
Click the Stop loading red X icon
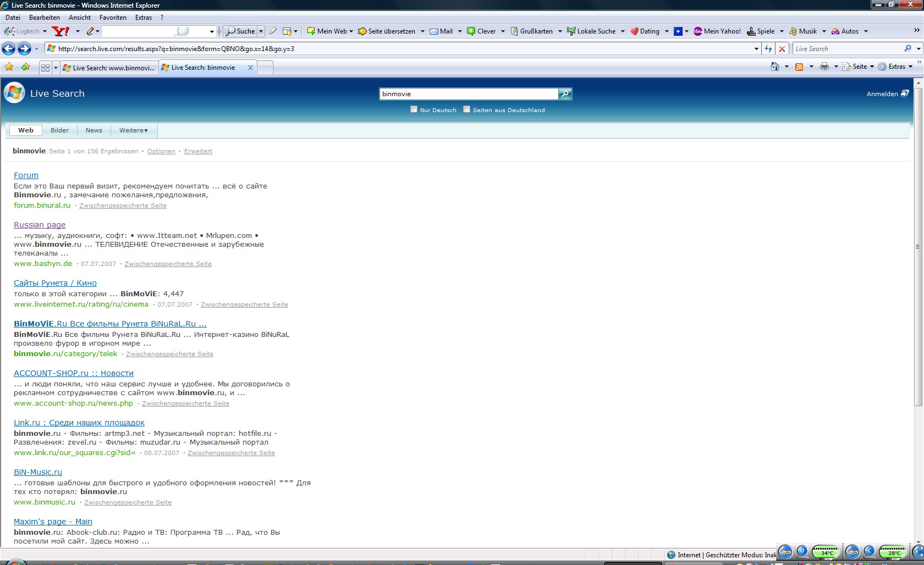pos(782,49)
